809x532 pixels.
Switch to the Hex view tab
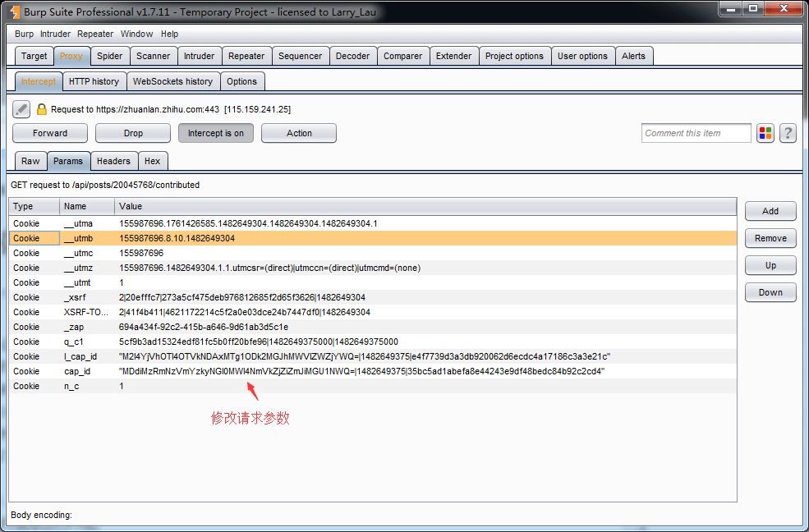pyautogui.click(x=152, y=161)
